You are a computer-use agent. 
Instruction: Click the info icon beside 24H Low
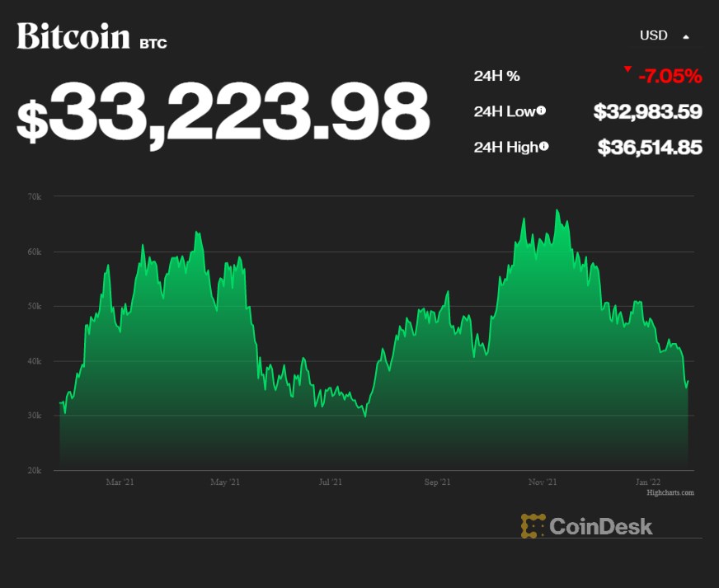click(x=541, y=111)
